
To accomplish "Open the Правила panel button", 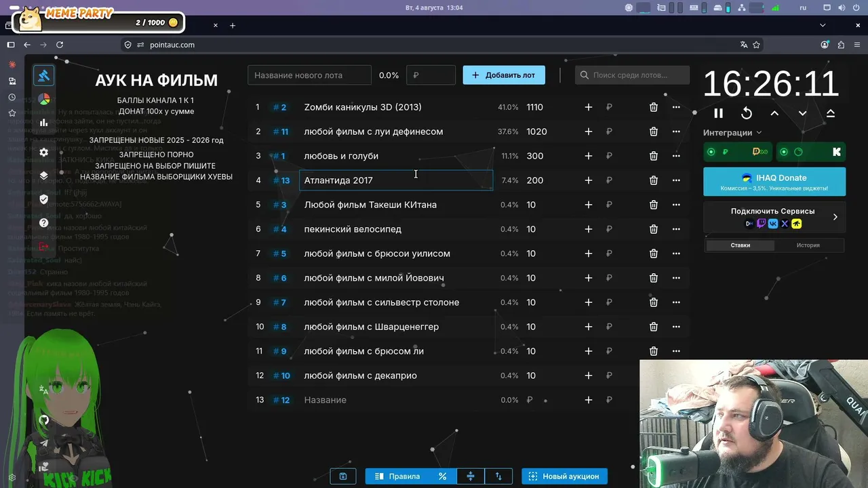I will click(397, 476).
